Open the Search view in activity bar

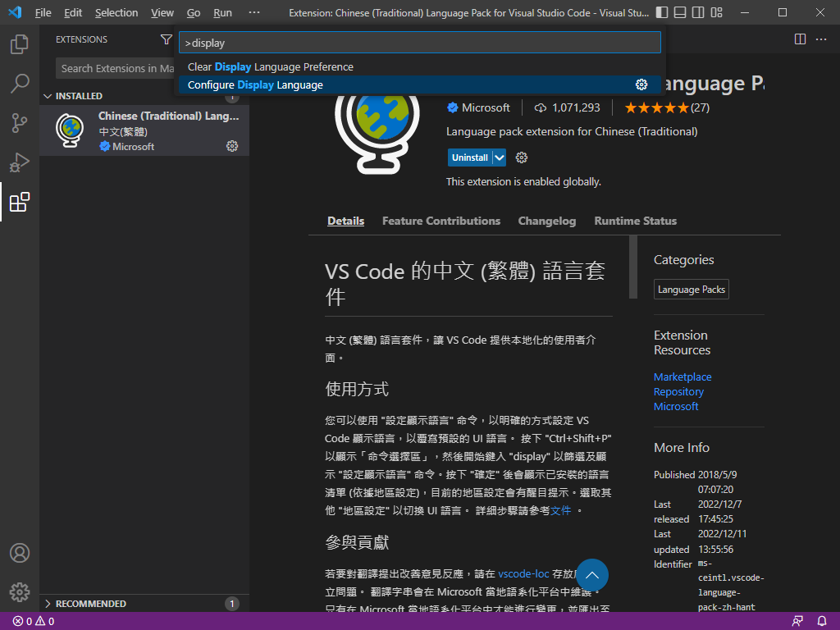point(20,84)
